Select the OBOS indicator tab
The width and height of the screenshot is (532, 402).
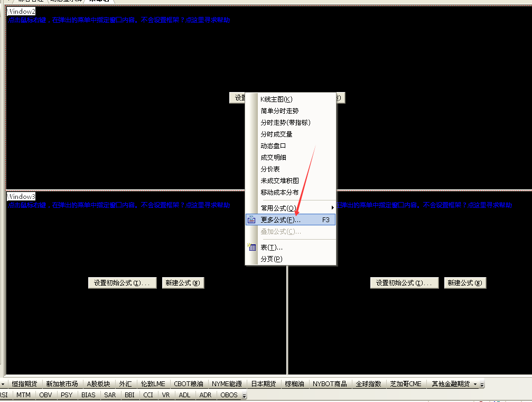click(x=229, y=395)
